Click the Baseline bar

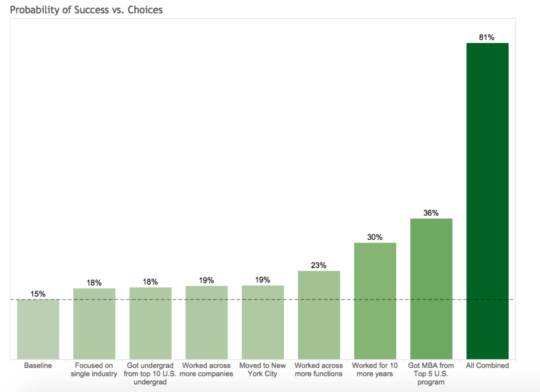pos(38,329)
